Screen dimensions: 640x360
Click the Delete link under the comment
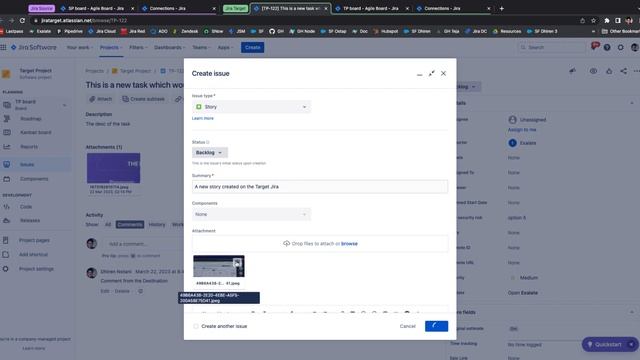tap(122, 291)
